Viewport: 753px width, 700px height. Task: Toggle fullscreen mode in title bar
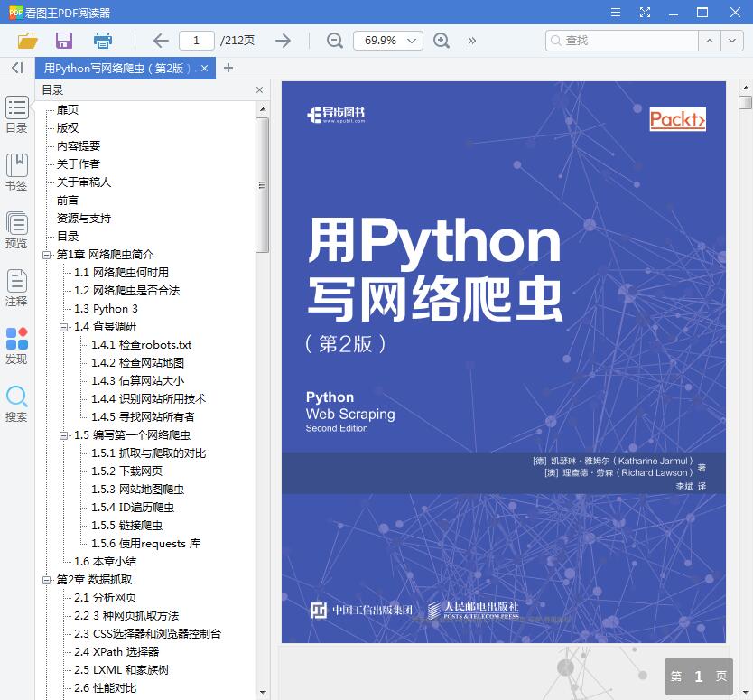pyautogui.click(x=645, y=13)
